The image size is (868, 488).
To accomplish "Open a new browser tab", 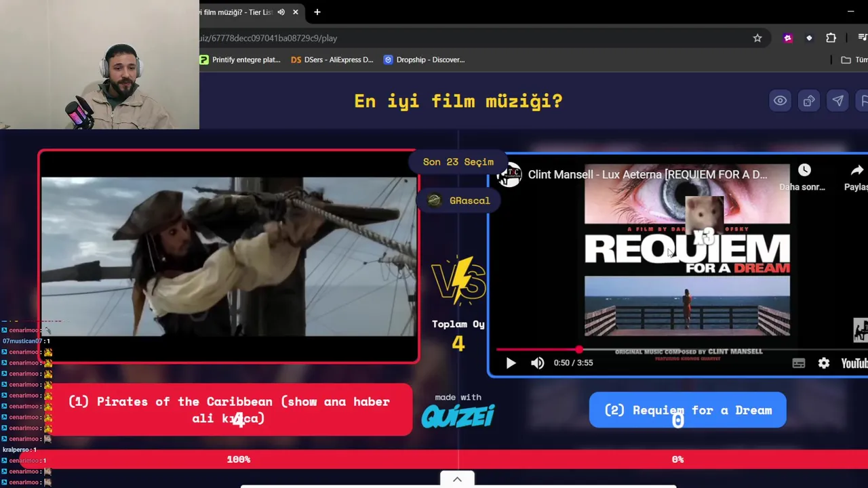I will click(317, 12).
